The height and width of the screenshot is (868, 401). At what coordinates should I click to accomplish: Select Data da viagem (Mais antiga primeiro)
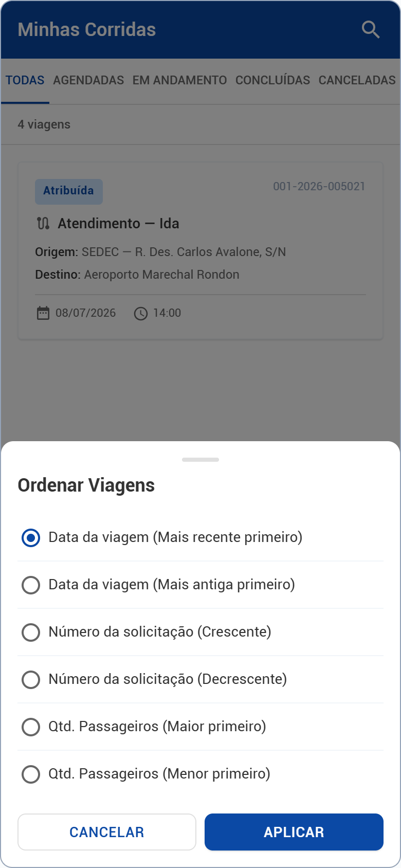[200, 585]
